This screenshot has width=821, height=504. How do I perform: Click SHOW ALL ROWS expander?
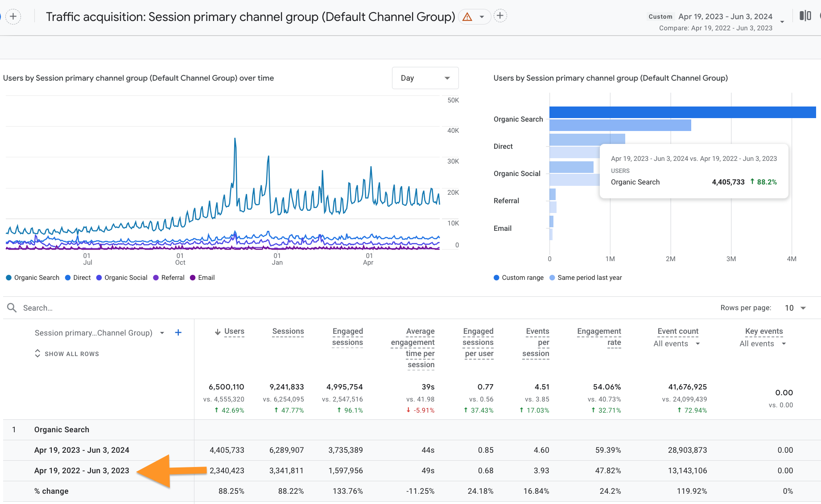(67, 354)
